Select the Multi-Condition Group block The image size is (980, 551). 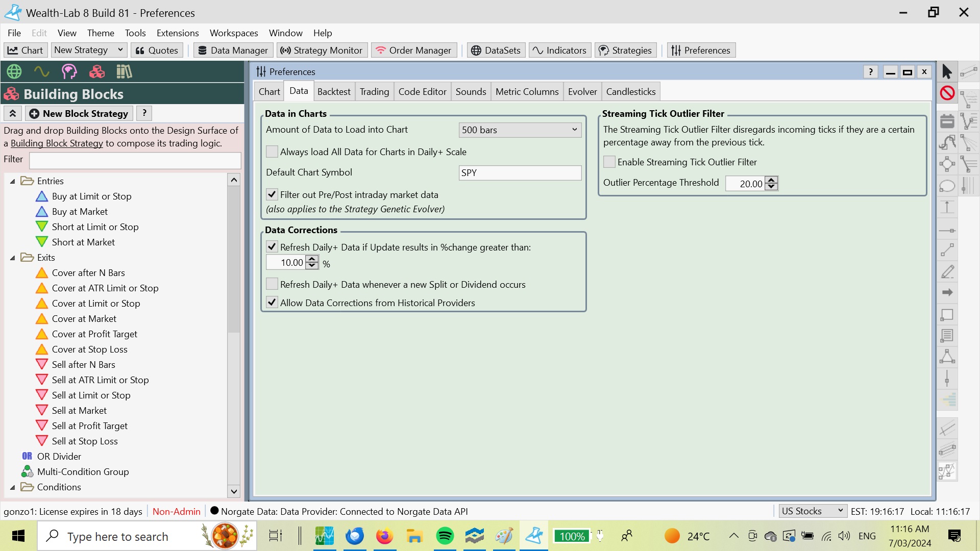pos(75,472)
